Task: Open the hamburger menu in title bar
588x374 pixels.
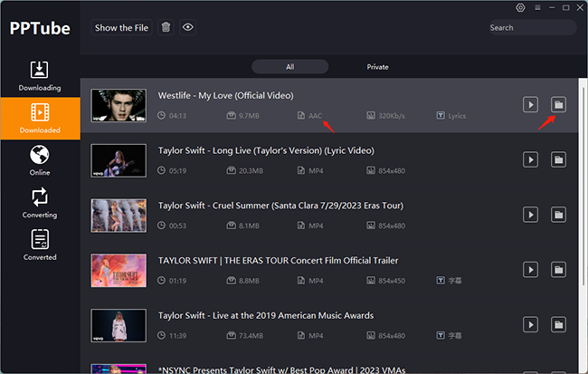Action: 537,7
